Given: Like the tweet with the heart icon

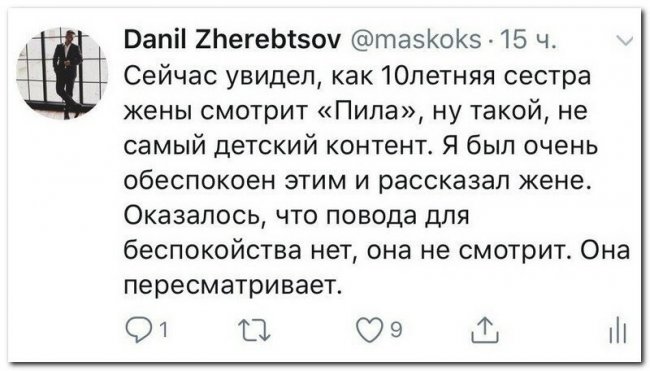Looking at the screenshot, I should [x=369, y=330].
